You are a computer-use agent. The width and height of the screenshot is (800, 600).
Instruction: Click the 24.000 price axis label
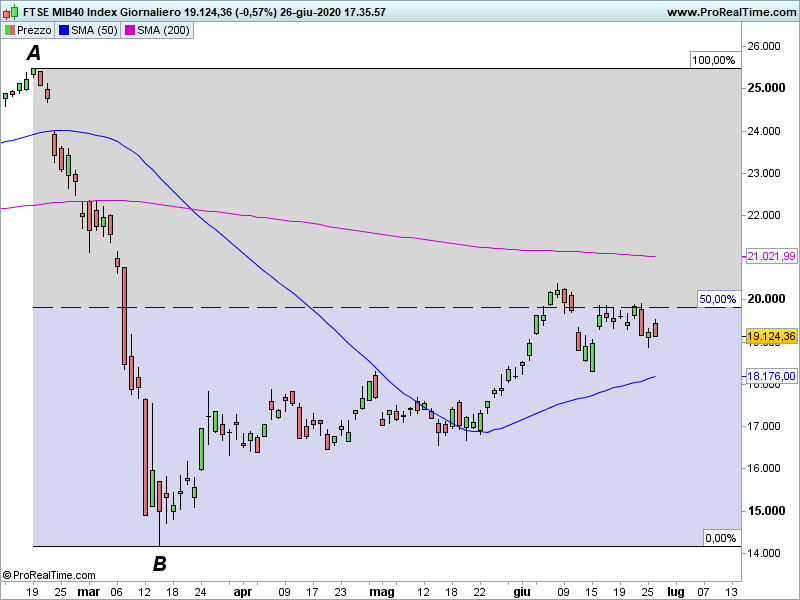pyautogui.click(x=764, y=131)
